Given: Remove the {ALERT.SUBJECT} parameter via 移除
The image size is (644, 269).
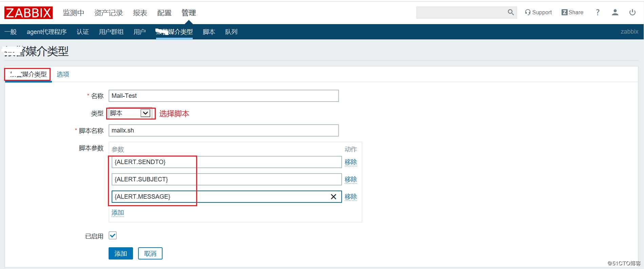Looking at the screenshot, I should (351, 179).
